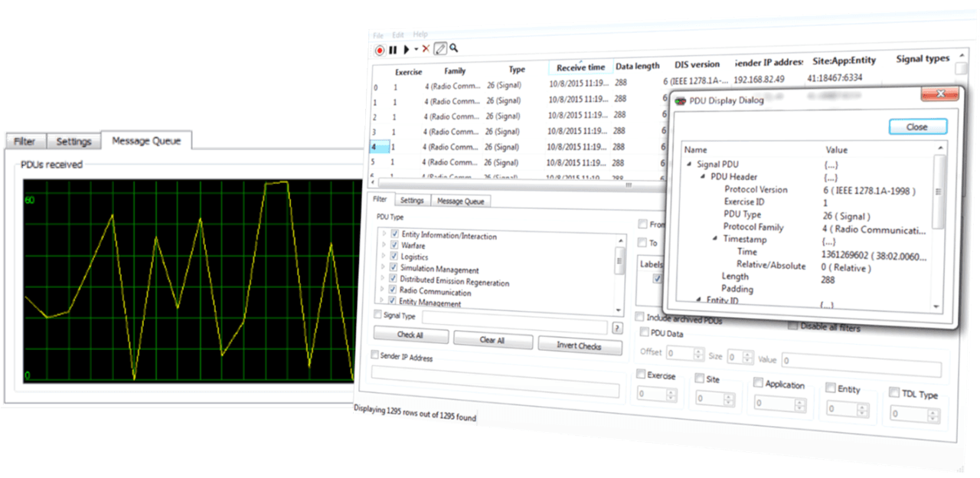Switch to the Filter tab in main window
This screenshot has height=478, width=980.
click(381, 199)
